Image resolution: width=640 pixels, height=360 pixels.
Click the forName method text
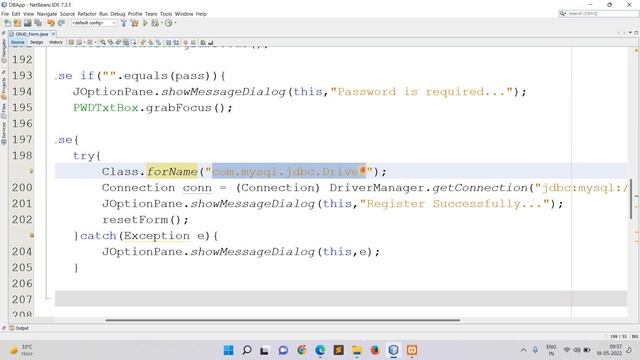[172, 171]
